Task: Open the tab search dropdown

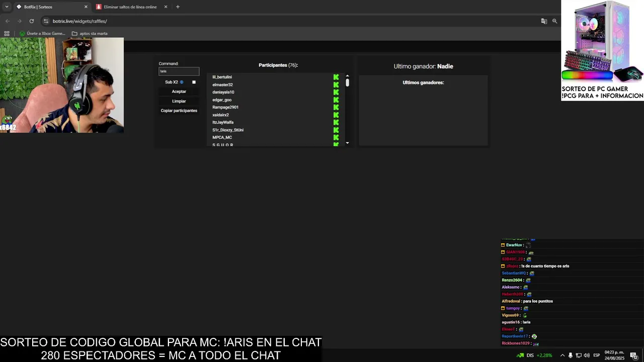Action: tap(7, 7)
